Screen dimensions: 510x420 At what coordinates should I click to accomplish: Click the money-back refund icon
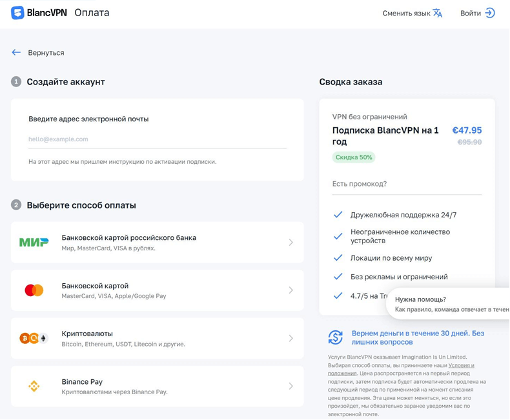[335, 337]
